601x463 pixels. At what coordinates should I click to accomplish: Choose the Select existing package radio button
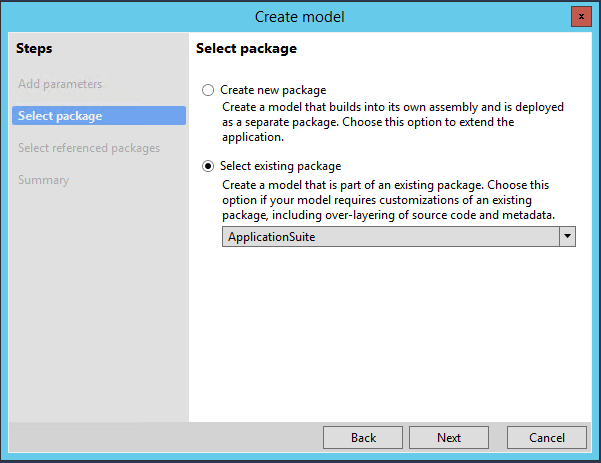click(x=208, y=167)
